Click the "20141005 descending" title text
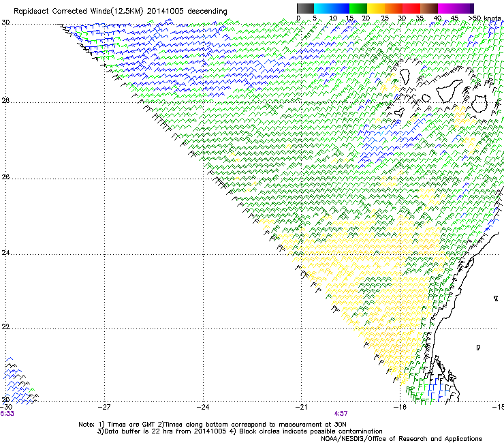504x443 pixels. pos(187,12)
